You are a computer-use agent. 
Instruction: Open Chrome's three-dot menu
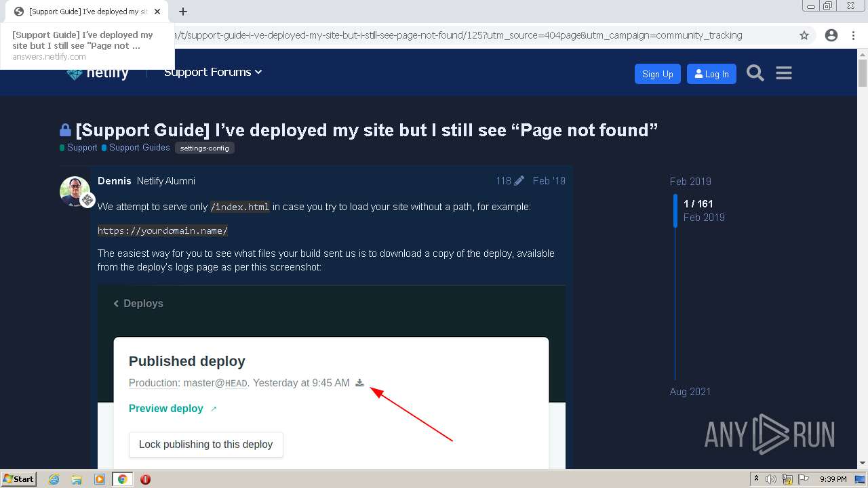pos(853,35)
